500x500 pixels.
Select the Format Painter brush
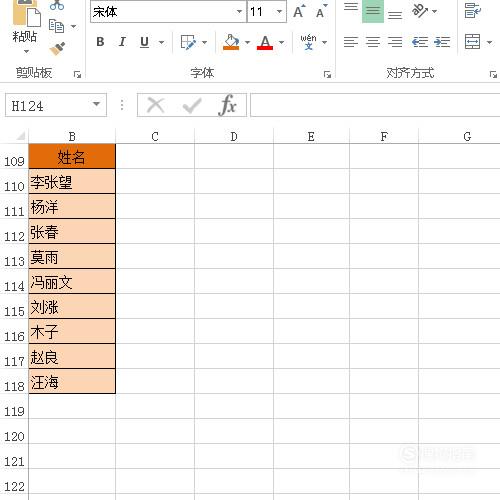click(57, 49)
